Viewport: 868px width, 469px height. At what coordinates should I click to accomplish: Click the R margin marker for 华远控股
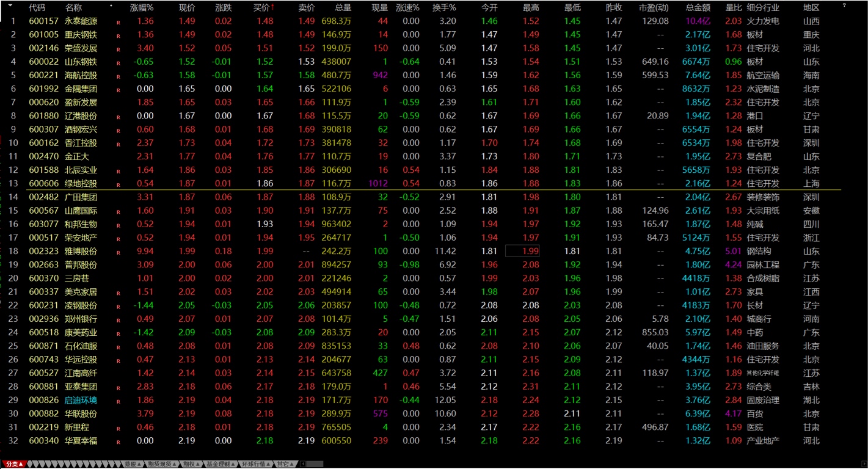click(x=119, y=360)
